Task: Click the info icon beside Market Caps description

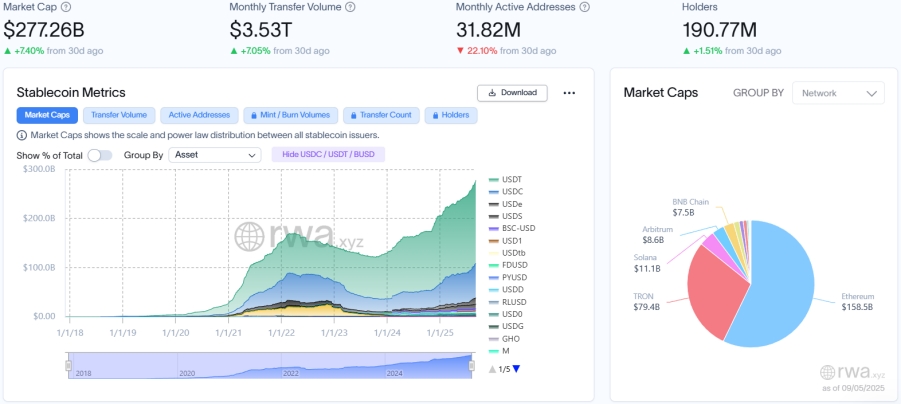Action: pos(22,135)
